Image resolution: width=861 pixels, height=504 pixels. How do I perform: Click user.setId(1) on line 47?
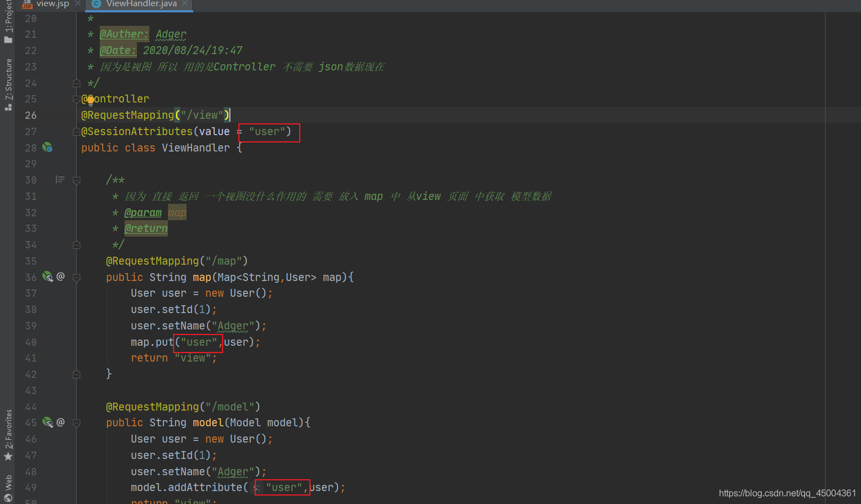tap(174, 456)
